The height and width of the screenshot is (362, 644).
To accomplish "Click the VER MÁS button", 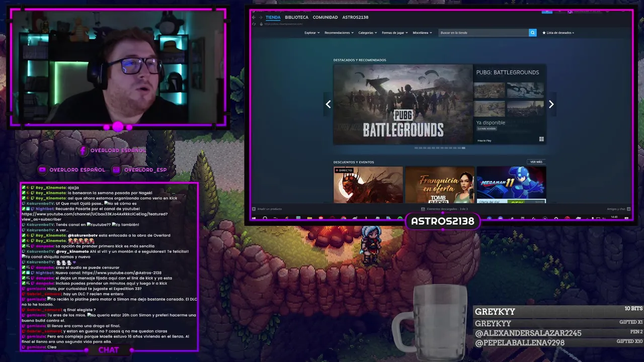I will pyautogui.click(x=536, y=162).
